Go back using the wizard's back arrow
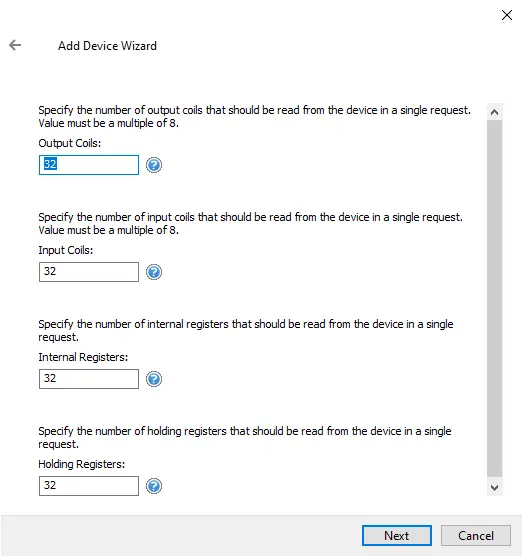 coord(15,45)
